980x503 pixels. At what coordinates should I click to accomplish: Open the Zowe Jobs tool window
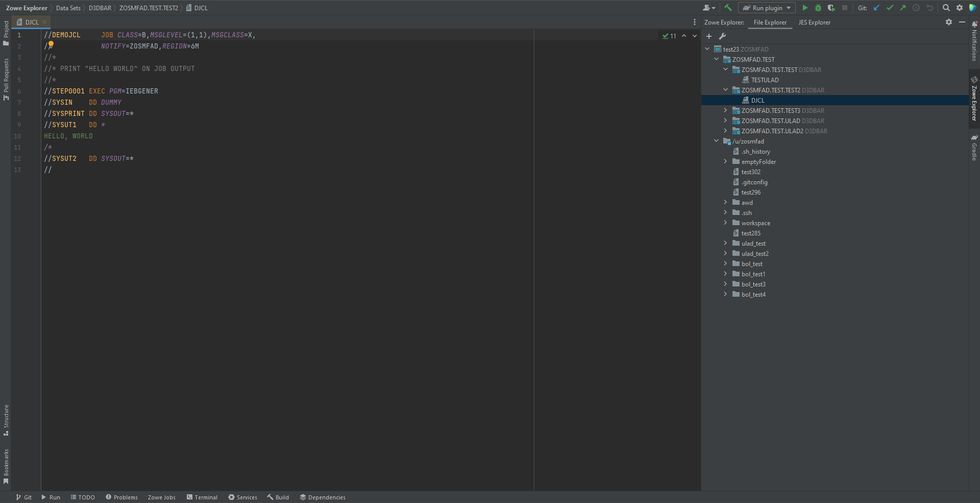tap(161, 497)
